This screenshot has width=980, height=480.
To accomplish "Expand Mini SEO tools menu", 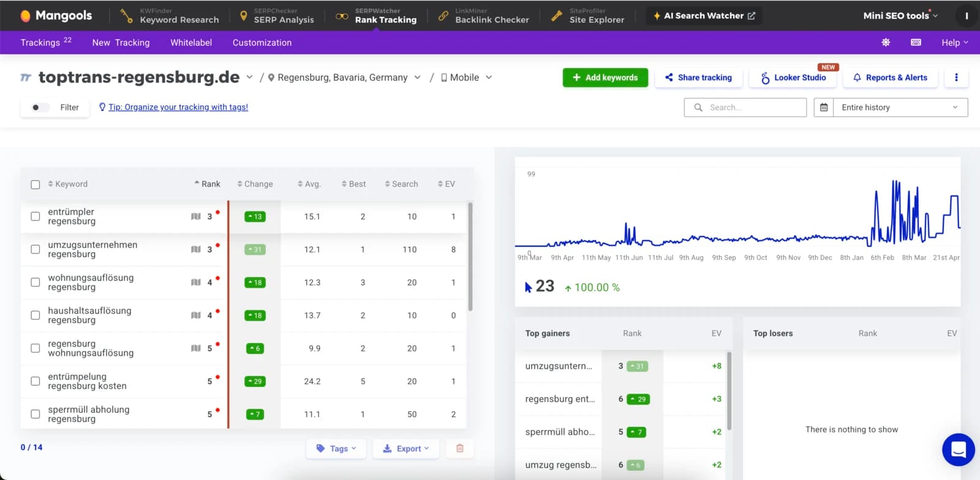I will tap(900, 16).
